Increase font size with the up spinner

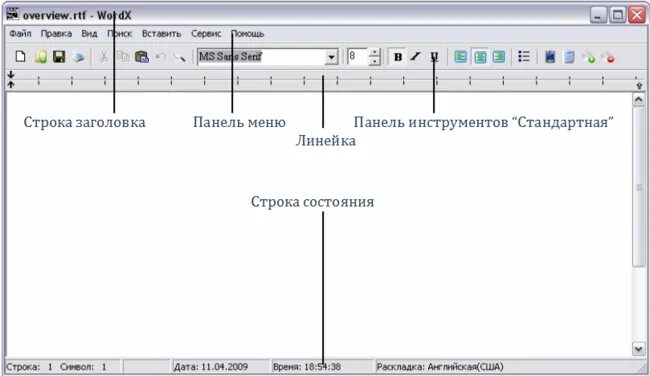tap(374, 53)
